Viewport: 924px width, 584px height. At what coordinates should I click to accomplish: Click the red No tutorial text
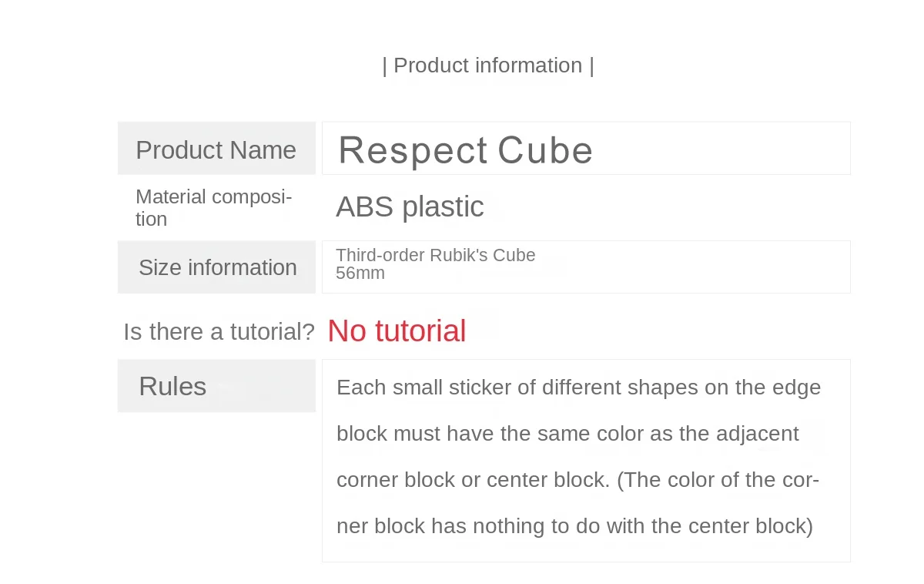[x=397, y=331]
